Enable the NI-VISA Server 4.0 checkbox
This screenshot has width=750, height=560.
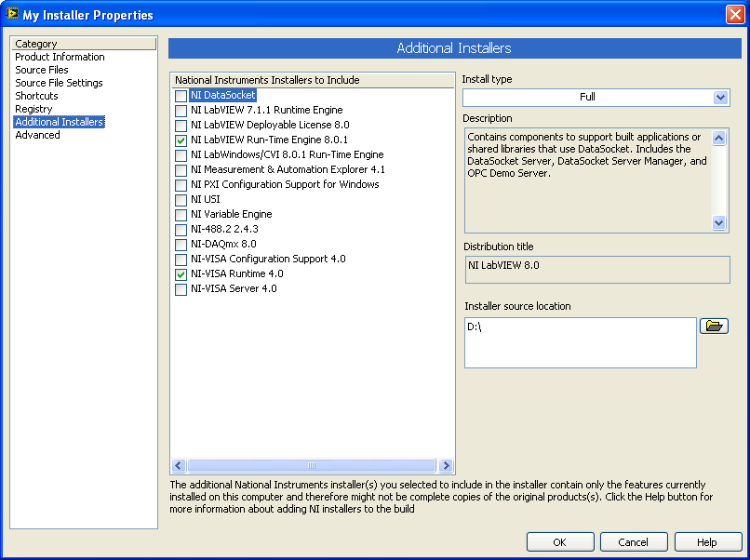[181, 289]
